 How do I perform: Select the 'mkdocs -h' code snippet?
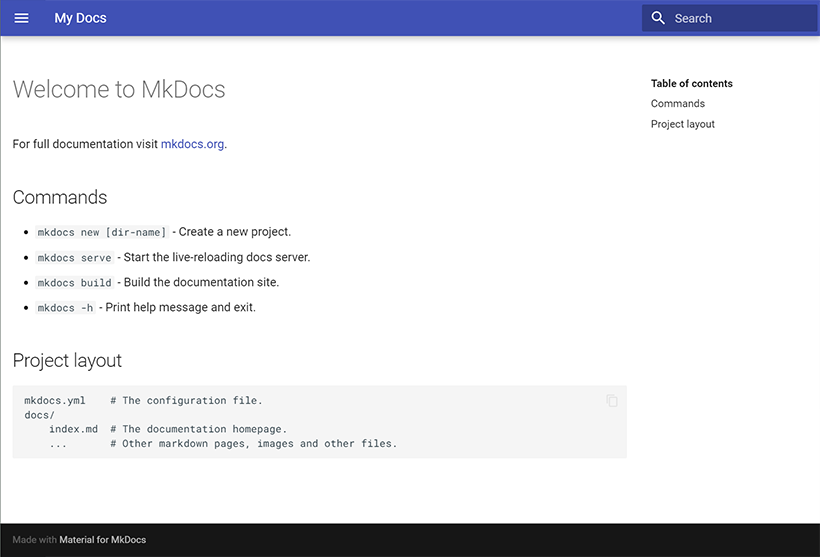pos(65,308)
